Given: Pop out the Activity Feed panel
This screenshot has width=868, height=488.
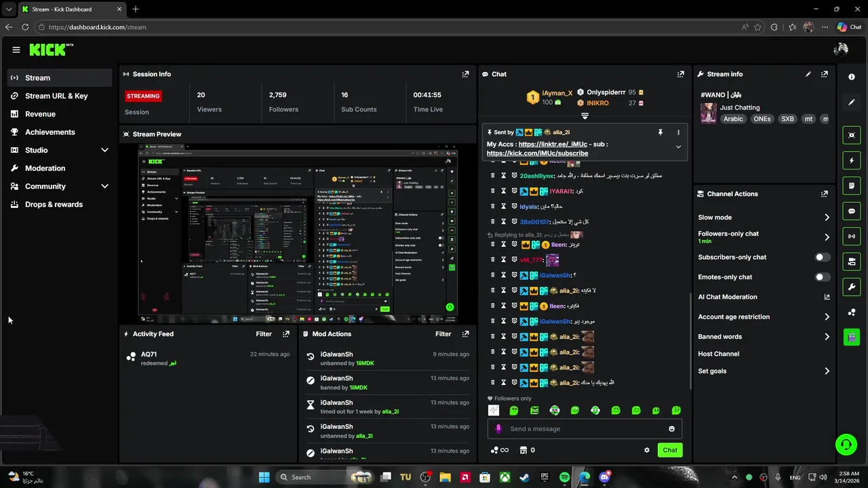Looking at the screenshot, I should pos(286,334).
